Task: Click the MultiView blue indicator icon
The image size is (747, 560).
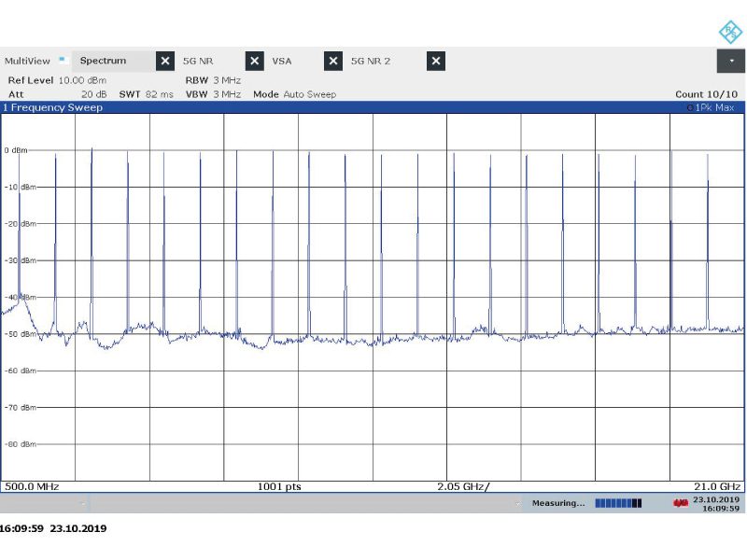Action: pyautogui.click(x=63, y=60)
